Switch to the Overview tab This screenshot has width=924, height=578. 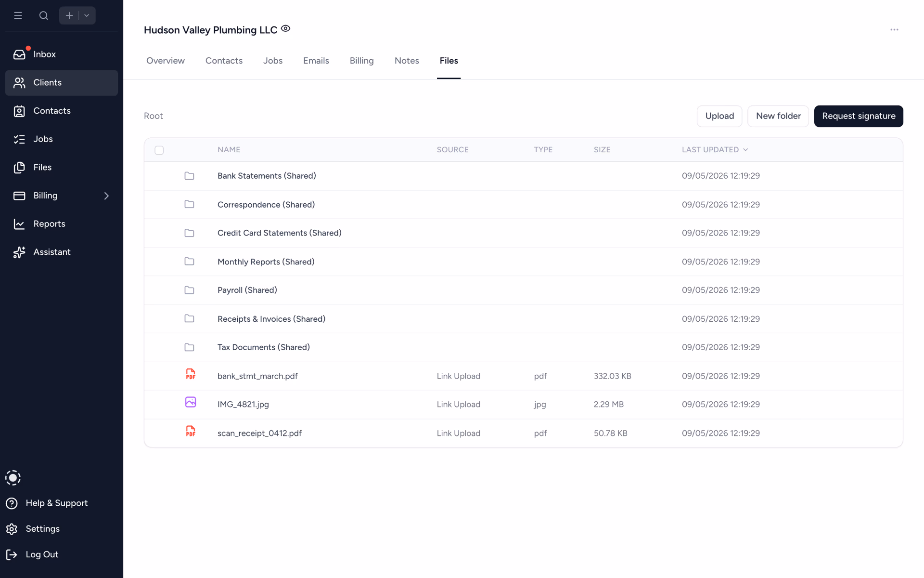tap(166, 61)
